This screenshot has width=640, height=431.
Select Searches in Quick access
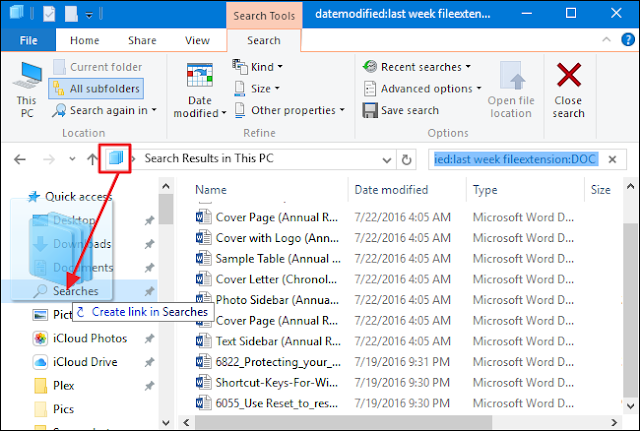pos(76,291)
